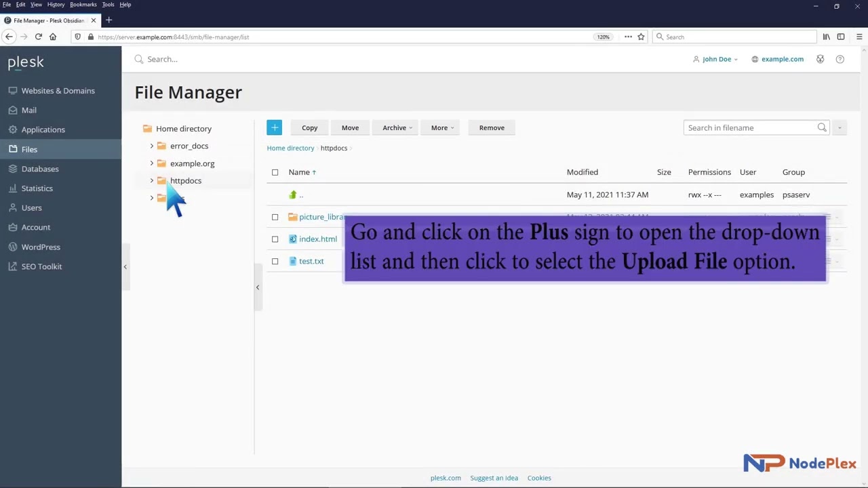Open a new browser tab
868x488 pixels.
[x=108, y=20]
